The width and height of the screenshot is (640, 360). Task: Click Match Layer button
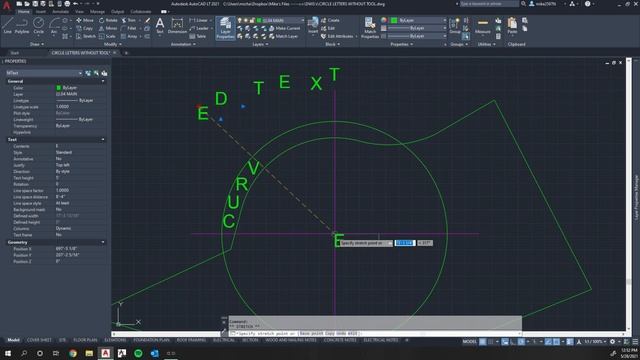coord(283,36)
